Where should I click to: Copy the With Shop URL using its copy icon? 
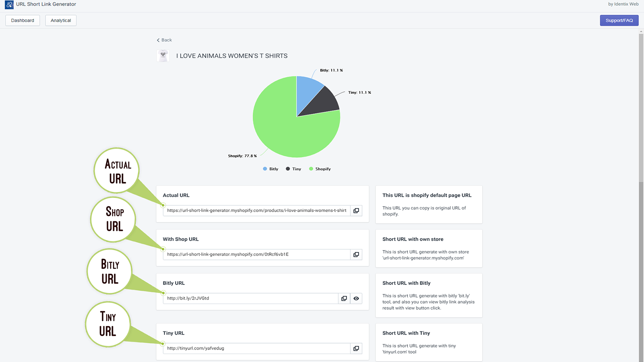click(356, 254)
